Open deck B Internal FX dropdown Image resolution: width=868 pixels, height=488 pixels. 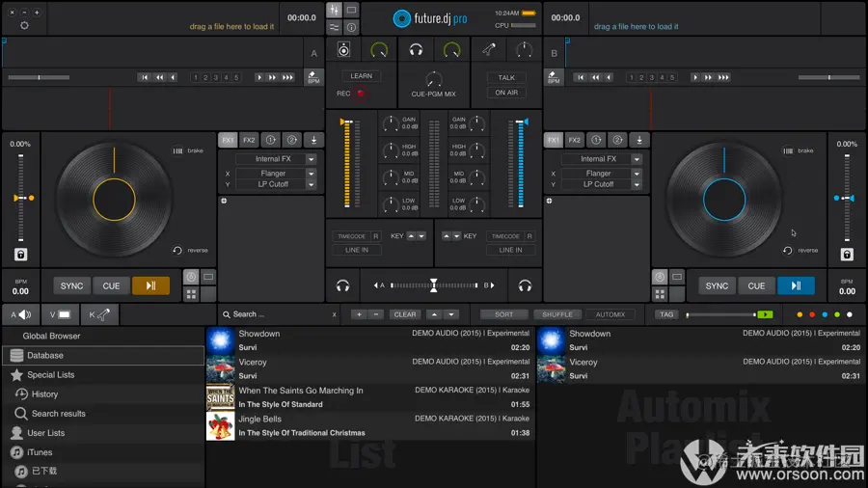click(x=637, y=159)
